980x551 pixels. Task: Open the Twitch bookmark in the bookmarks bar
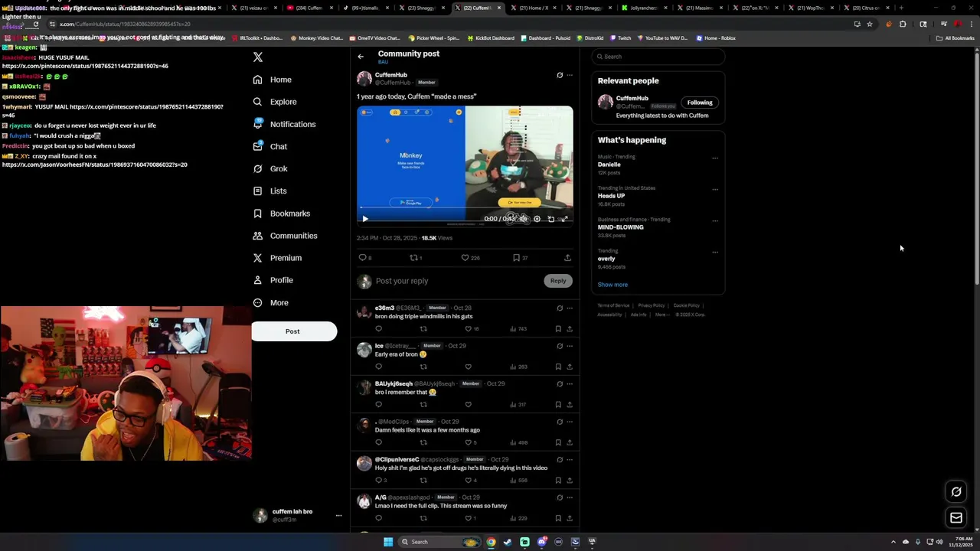pyautogui.click(x=621, y=37)
